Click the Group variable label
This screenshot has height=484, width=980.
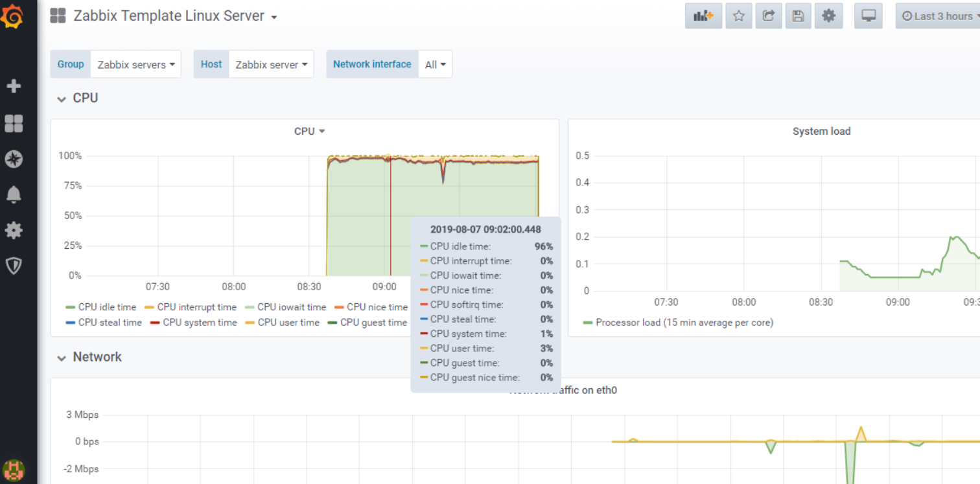[x=71, y=64]
